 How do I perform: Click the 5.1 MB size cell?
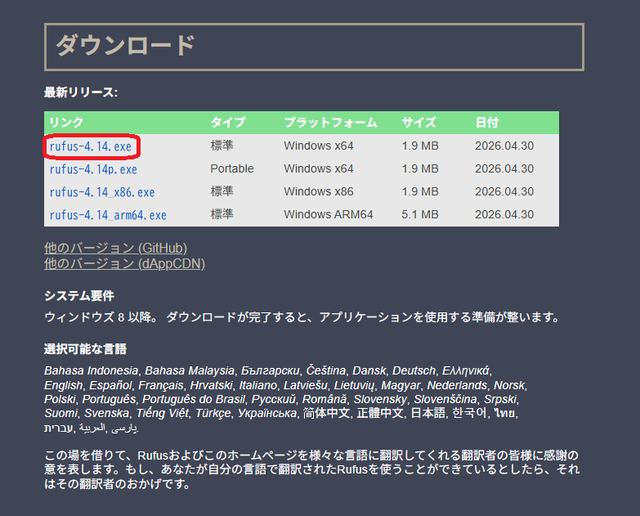click(420, 214)
